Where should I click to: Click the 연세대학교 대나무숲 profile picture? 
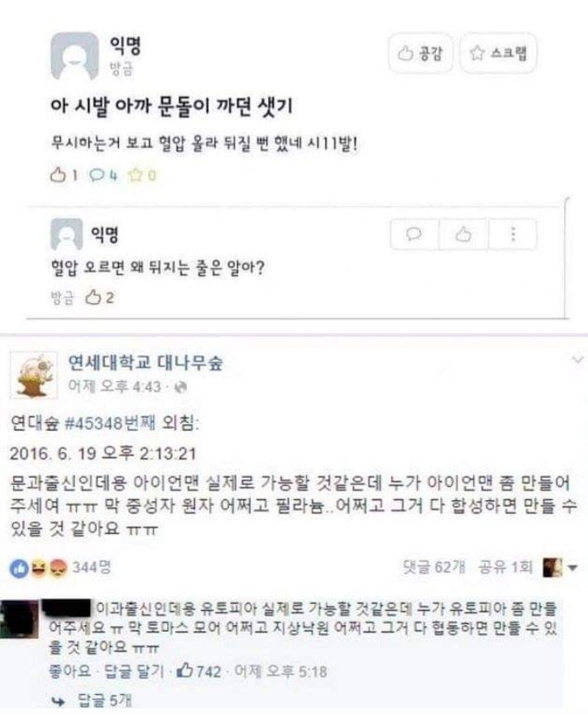(34, 374)
